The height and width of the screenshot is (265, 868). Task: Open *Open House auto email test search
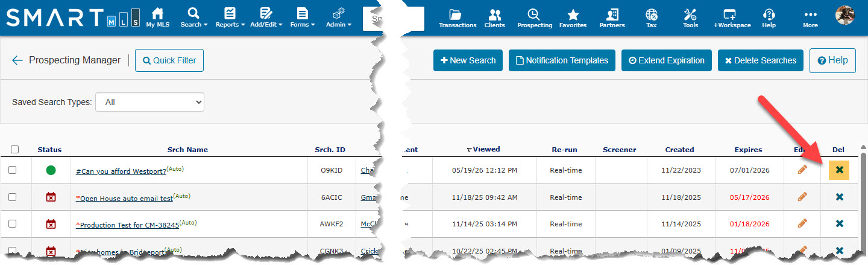(x=124, y=198)
